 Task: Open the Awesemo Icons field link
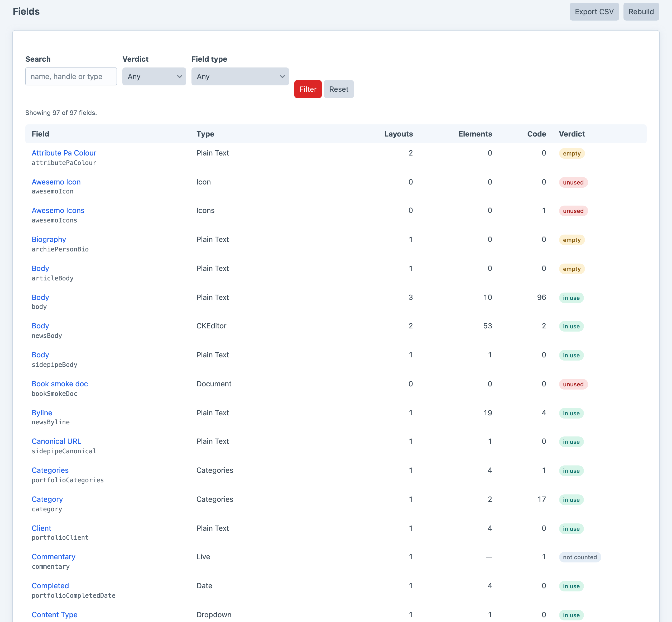tap(58, 210)
